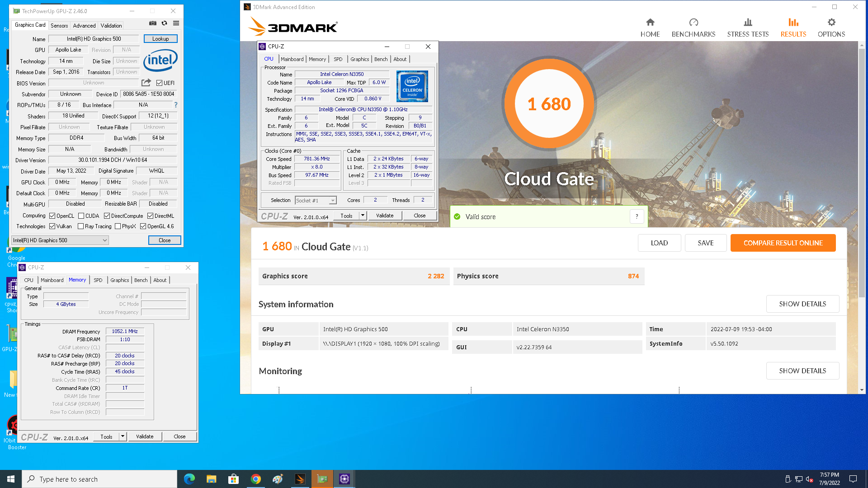Switch to GPU-Z via taskbar icon
The image size is (868, 488).
pos(322,479)
